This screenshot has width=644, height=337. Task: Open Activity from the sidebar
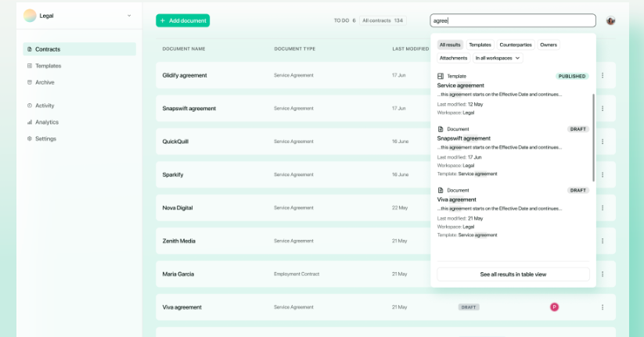tap(45, 106)
